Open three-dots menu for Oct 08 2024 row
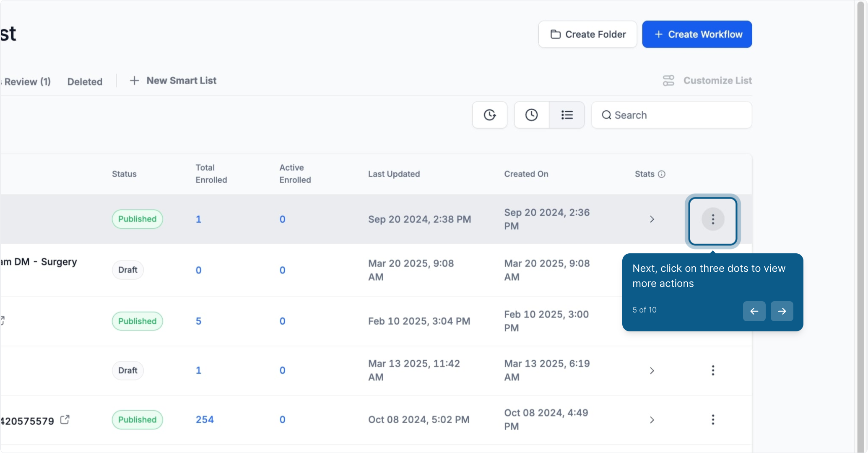The width and height of the screenshot is (868, 453). click(713, 419)
